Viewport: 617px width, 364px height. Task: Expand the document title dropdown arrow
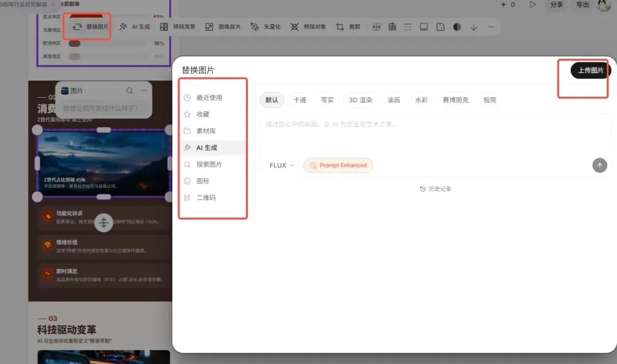pyautogui.click(x=53, y=5)
